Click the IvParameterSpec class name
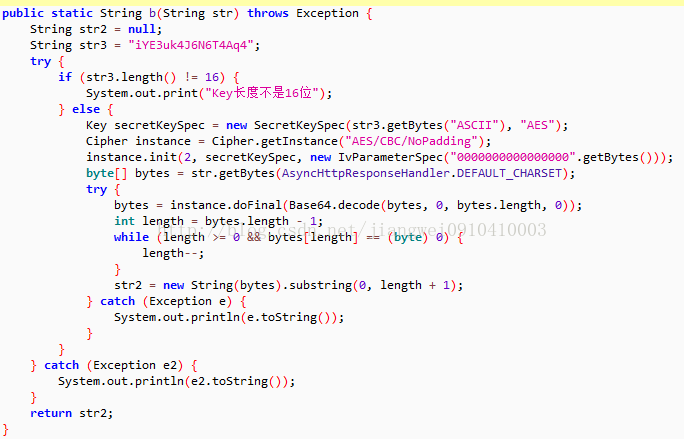Viewport: 684px width, 439px height. click(x=390, y=157)
